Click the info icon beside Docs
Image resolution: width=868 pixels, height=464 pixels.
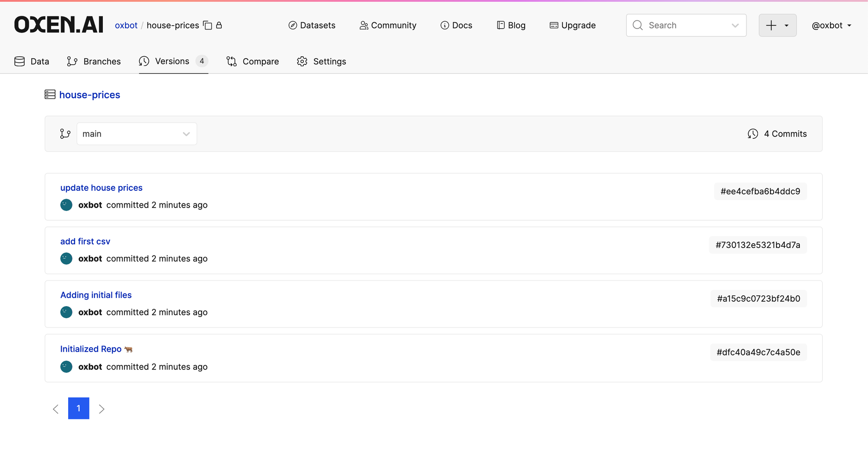(445, 25)
